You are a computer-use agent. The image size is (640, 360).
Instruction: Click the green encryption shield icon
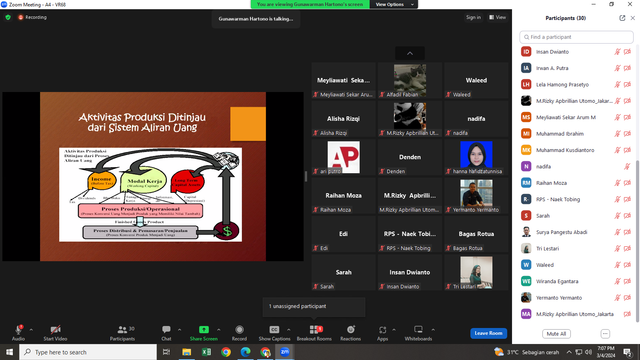pyautogui.click(x=8, y=17)
